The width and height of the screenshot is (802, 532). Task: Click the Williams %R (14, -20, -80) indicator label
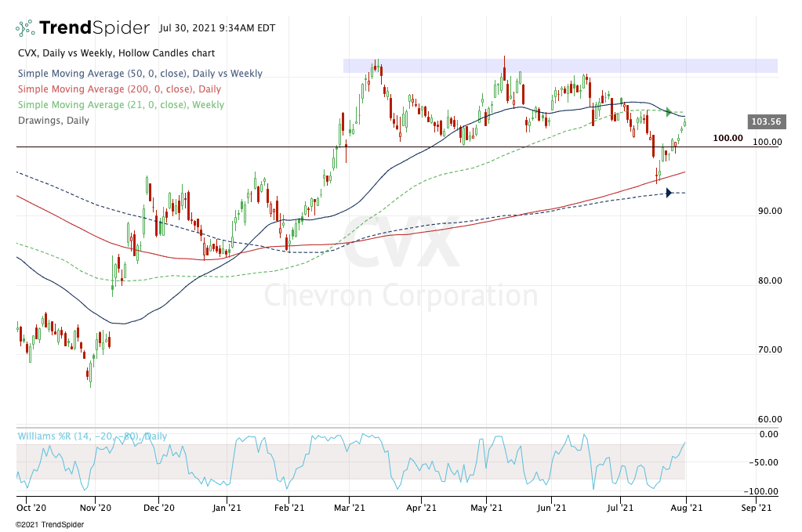pos(92,436)
